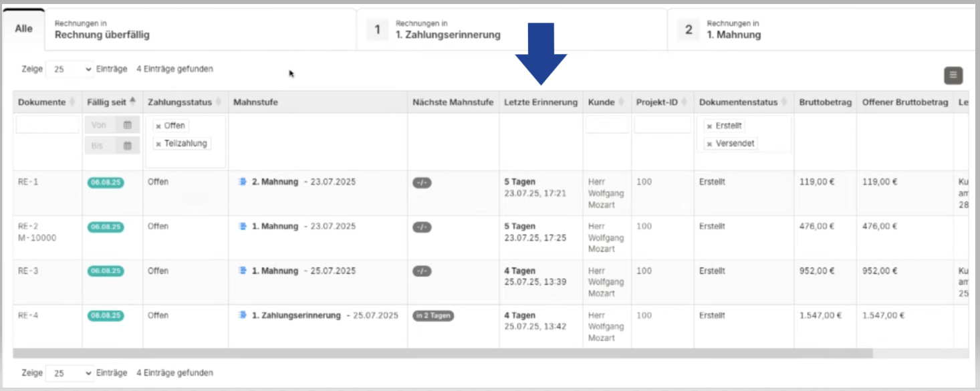
Task: Open calendar picker for 'Bis' date
Action: coord(127,145)
